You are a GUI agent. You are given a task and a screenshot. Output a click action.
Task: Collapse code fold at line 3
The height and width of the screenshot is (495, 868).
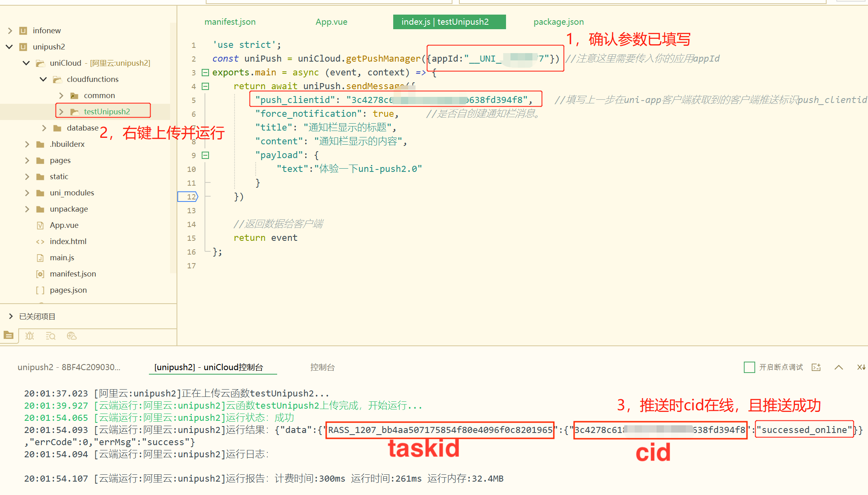[205, 73]
